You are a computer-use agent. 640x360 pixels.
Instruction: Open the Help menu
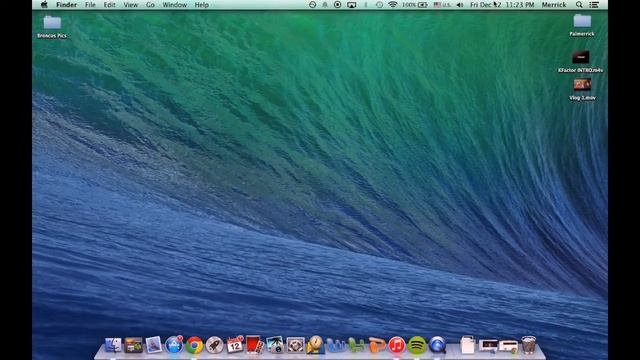coord(202,5)
